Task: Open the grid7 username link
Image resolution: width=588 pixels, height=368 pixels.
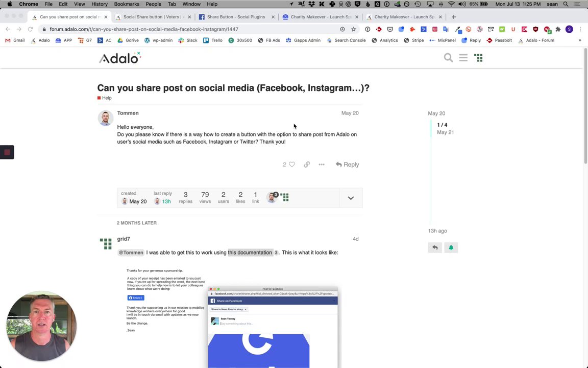Action: pos(124,239)
